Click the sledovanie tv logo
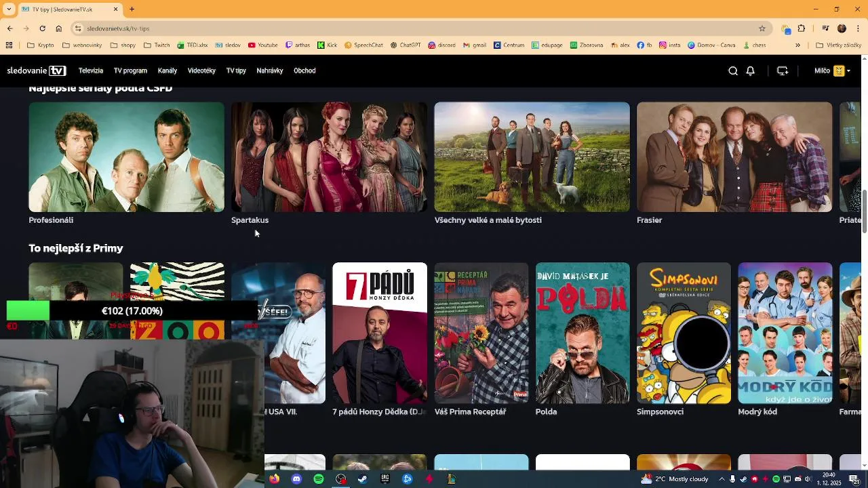868x488 pixels. 37,70
